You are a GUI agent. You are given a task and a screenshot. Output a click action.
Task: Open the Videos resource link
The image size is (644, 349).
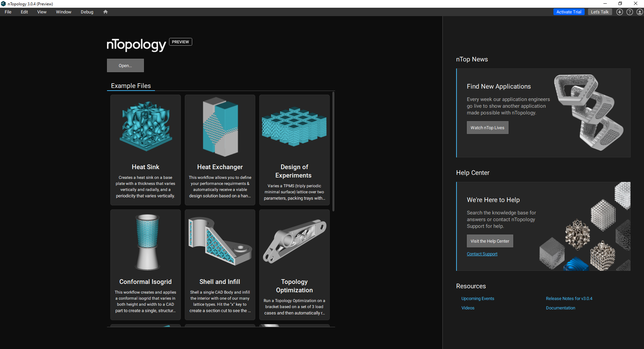[x=468, y=308]
